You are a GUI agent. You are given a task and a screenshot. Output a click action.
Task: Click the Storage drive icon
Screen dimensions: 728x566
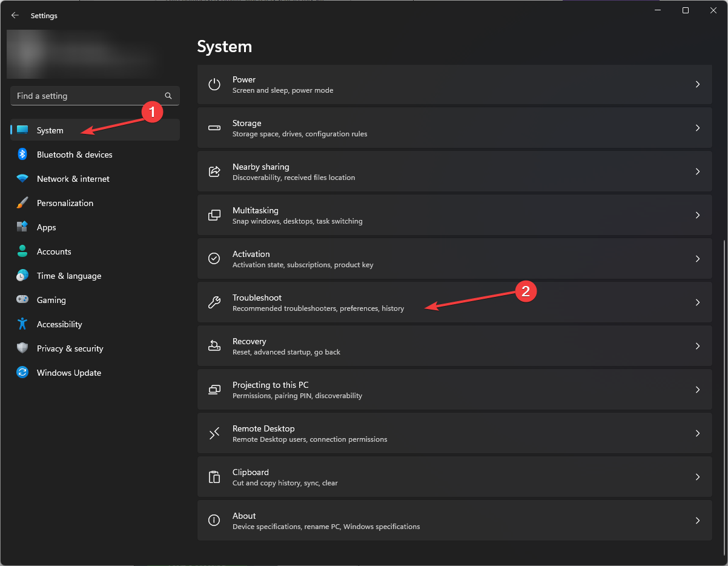(x=214, y=128)
